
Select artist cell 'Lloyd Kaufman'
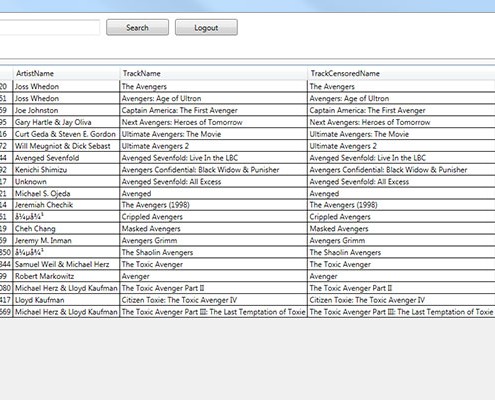tap(66, 300)
